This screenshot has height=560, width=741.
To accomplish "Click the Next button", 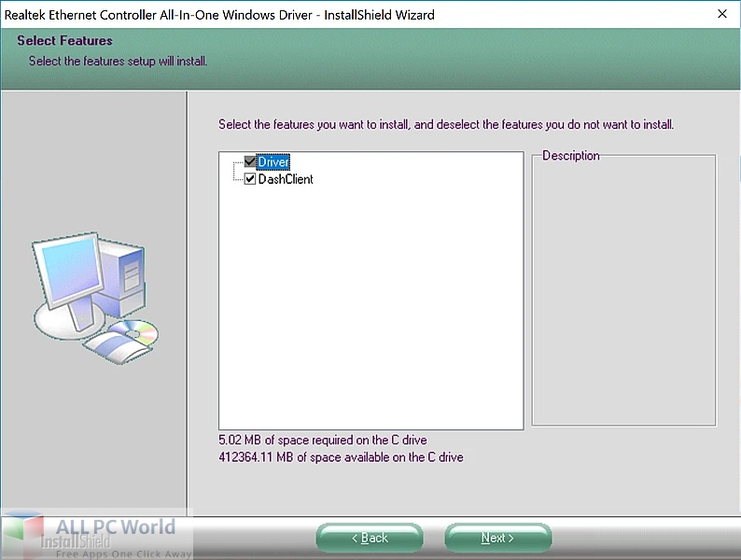I will click(497, 538).
